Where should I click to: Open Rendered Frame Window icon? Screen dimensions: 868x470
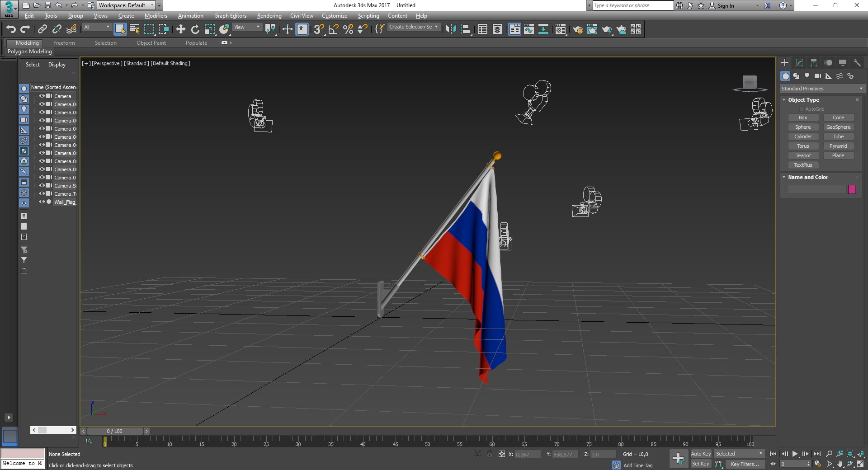tap(592, 29)
